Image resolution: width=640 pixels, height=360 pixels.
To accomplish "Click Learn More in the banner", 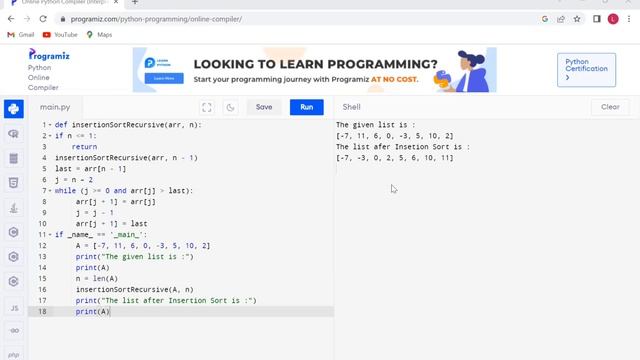I will tap(164, 78).
